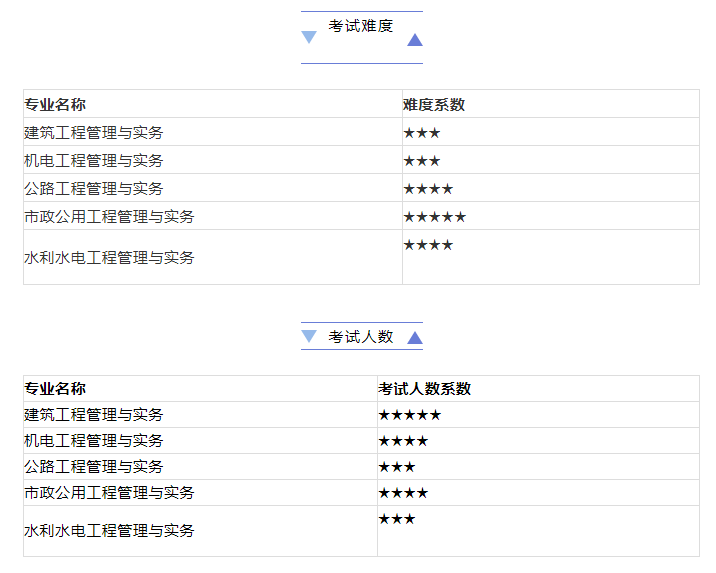The width and height of the screenshot is (716, 573).
Task: Select 专业名称 header in 考试人数 table
Action: (55, 389)
